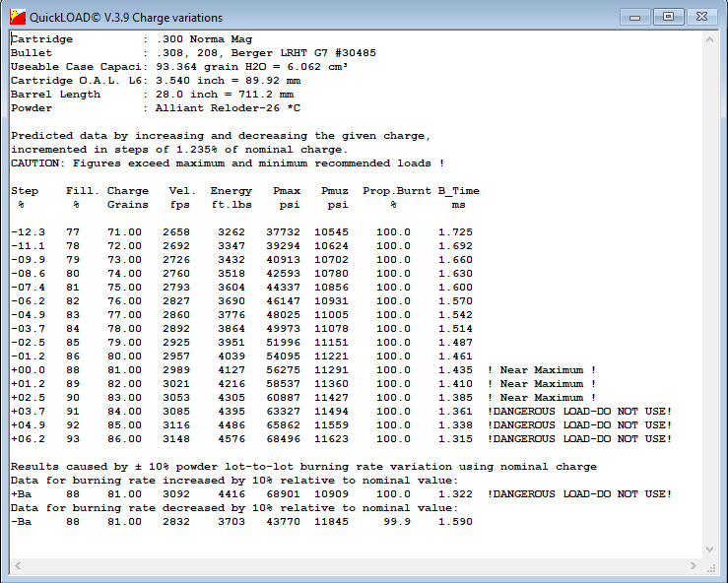The width and height of the screenshot is (728, 583).
Task: Click the 'CAUTION' warning line
Action: coord(228,163)
